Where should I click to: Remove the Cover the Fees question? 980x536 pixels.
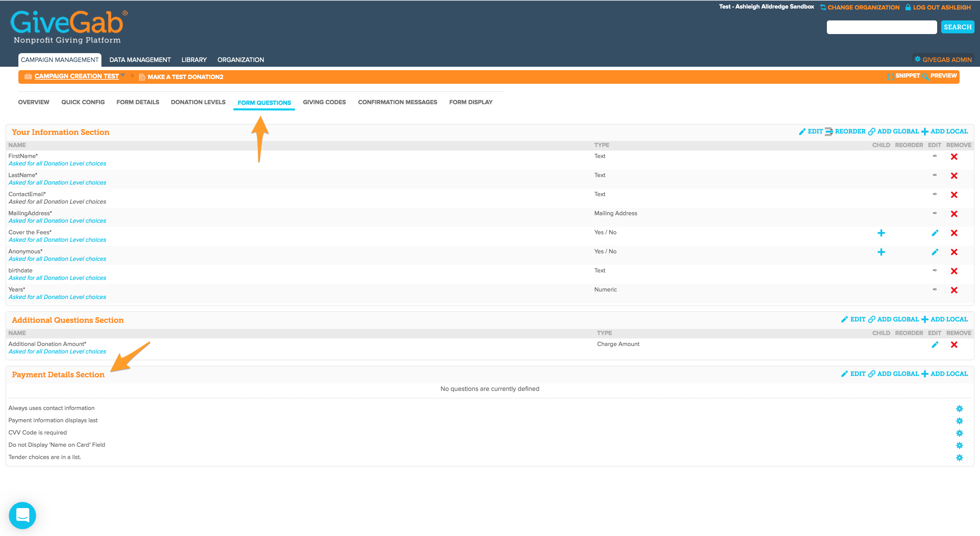(954, 233)
